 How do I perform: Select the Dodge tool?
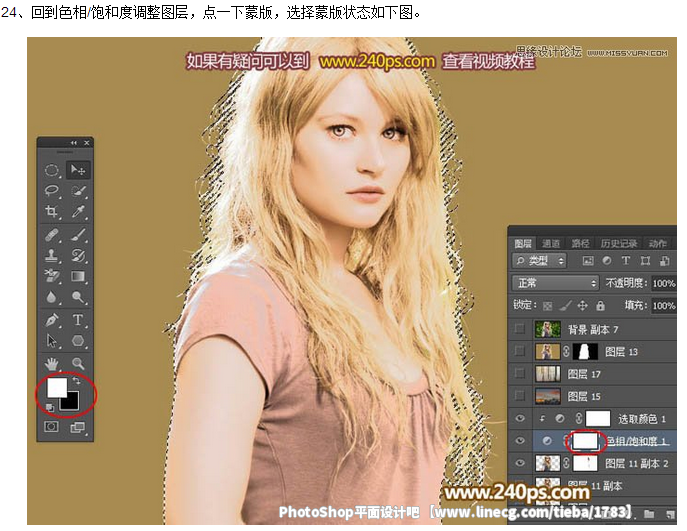click(78, 297)
